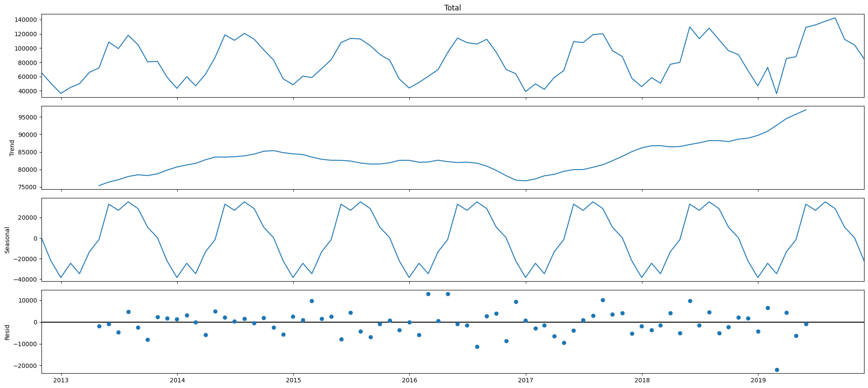Viewport: 868px width, 388px height.
Task: Click the 'Resid' y-axis label
Action: [7, 332]
